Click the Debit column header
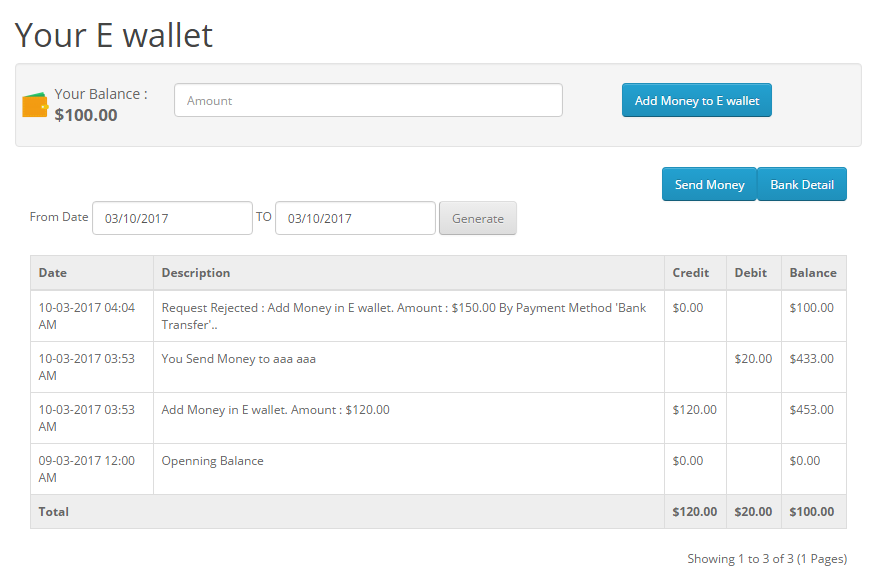This screenshot has height=575, width=873. click(x=751, y=273)
